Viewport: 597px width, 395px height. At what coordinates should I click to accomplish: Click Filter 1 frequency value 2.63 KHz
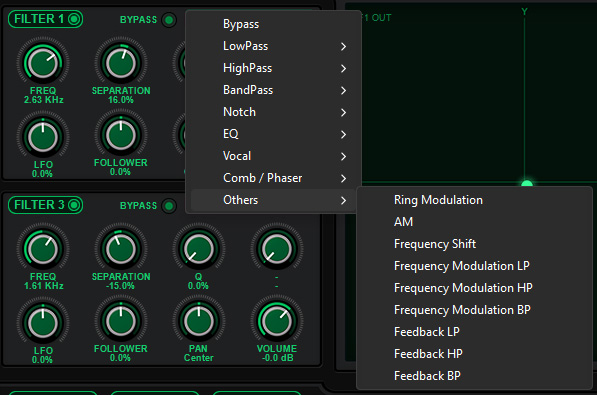43,100
